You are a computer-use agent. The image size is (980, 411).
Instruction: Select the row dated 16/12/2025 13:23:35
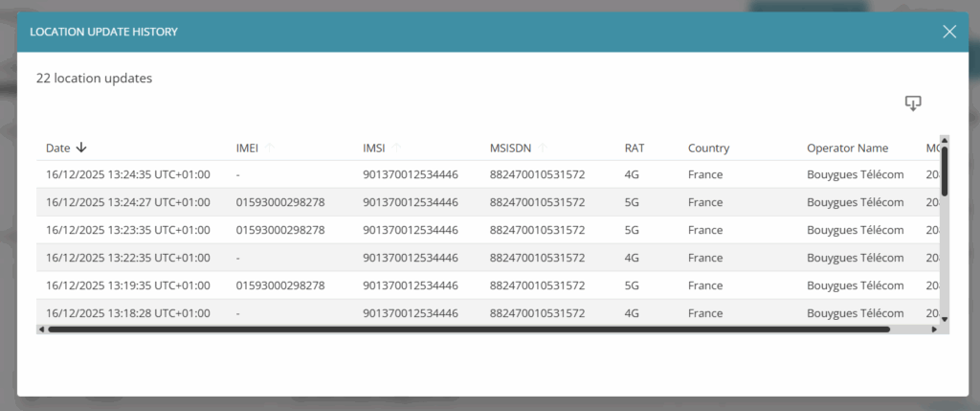(127, 230)
